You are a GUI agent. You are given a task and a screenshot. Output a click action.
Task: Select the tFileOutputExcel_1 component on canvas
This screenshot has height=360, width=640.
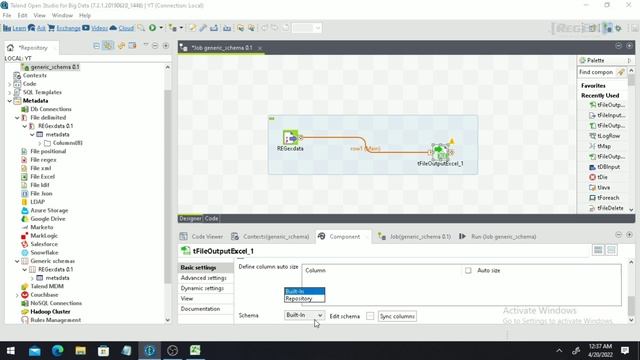pos(440,152)
